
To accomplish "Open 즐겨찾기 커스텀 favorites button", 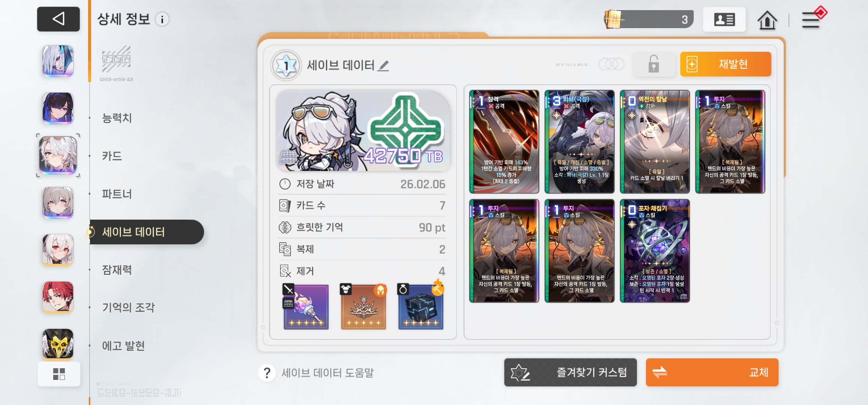I will [x=570, y=372].
